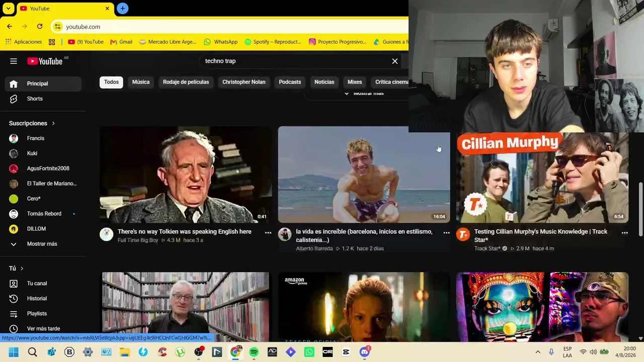This screenshot has height=362, width=644.
Task: Play the Tolkien speaking English video thumbnail
Action: (186, 174)
